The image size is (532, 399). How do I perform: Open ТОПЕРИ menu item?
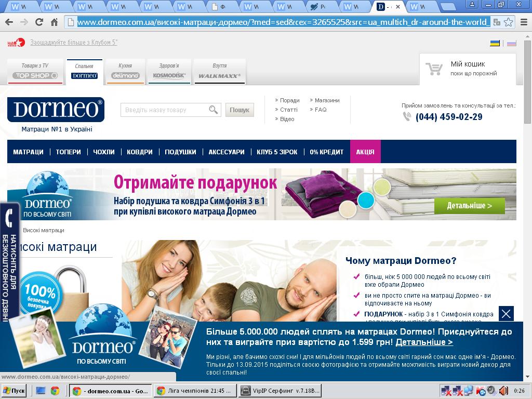(x=69, y=152)
